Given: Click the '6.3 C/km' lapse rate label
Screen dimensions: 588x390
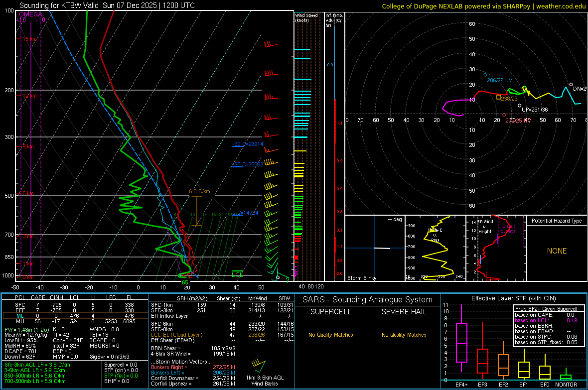Looking at the screenshot, I should click(199, 191).
